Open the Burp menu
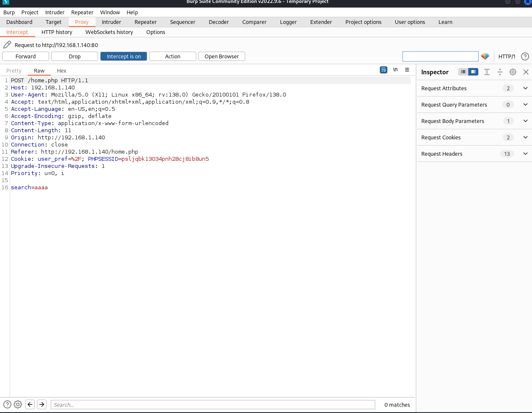Screen dimensions: 532x413 (9, 12)
